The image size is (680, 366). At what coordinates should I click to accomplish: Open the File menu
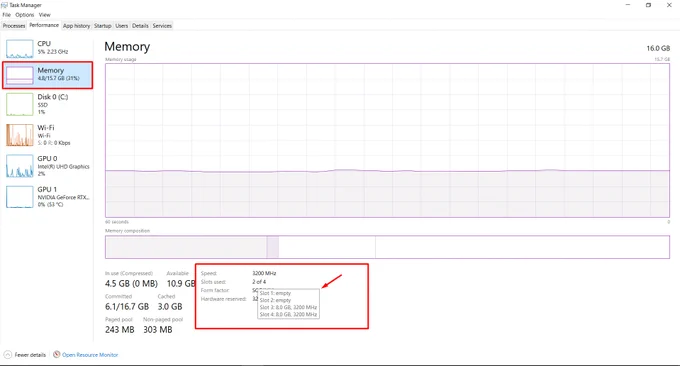tap(7, 15)
